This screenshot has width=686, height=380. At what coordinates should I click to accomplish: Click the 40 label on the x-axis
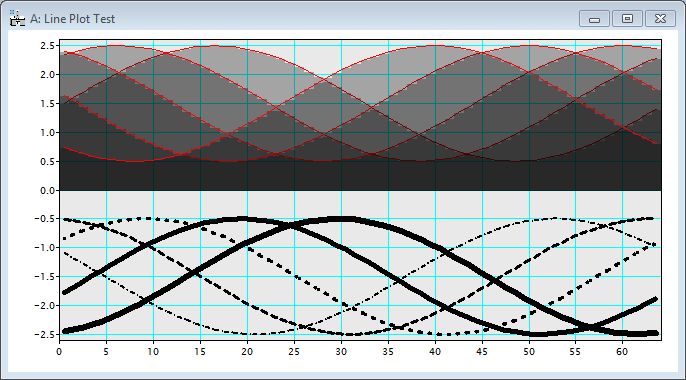pos(435,352)
